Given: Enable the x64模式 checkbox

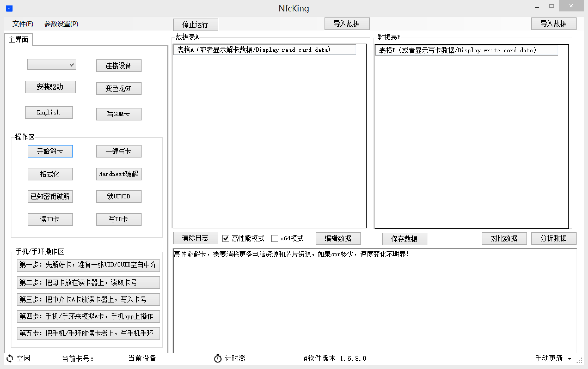Looking at the screenshot, I should pos(275,238).
